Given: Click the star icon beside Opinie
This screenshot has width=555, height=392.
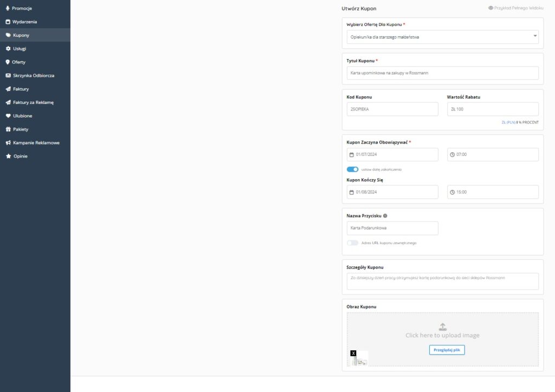Looking at the screenshot, I should [8, 156].
